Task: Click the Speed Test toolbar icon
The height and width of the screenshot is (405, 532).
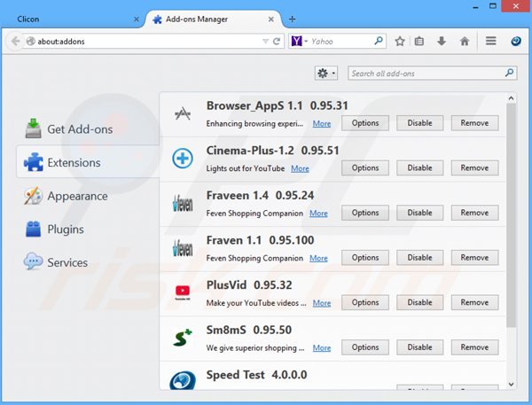Action: pyautogui.click(x=516, y=42)
